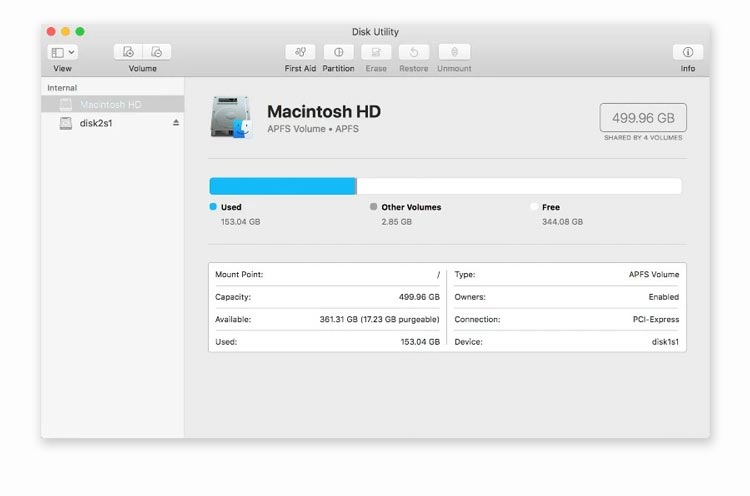The width and height of the screenshot is (750, 496).
Task: Click the 344.08 GB free value
Action: (x=562, y=222)
